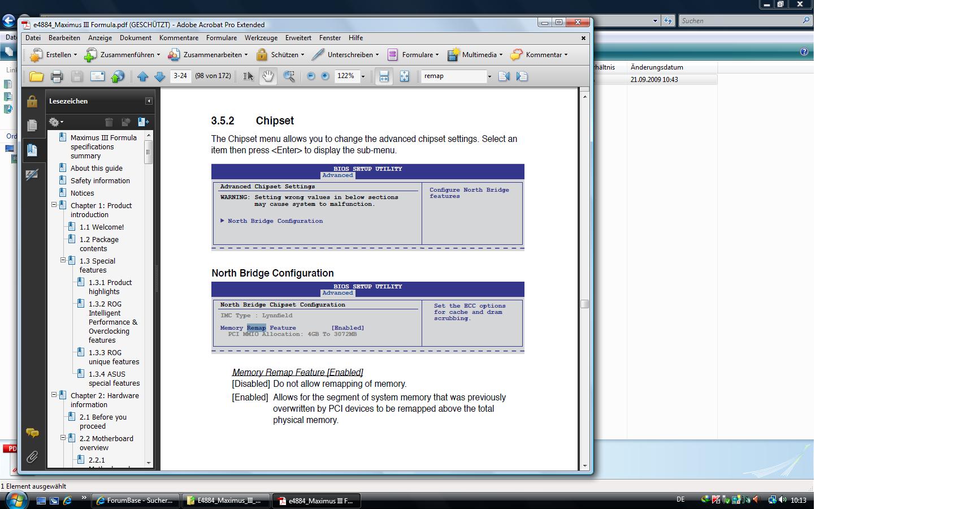Jump to Safety information bookmark
Screen dimensions: 980x509
(100, 181)
